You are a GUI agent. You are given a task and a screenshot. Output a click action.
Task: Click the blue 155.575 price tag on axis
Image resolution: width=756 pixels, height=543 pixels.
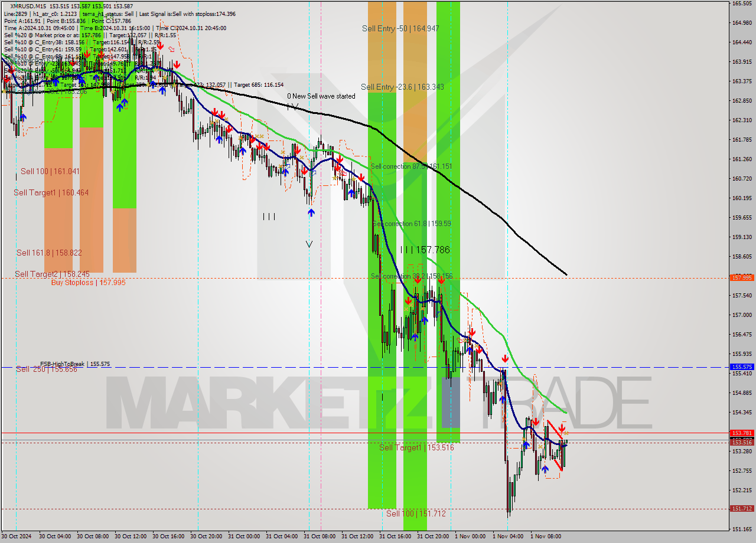pyautogui.click(x=742, y=367)
